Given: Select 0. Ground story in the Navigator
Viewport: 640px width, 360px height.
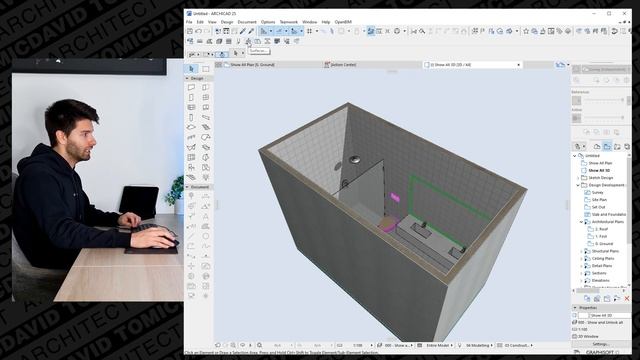Looking at the screenshot, I should click(604, 244).
